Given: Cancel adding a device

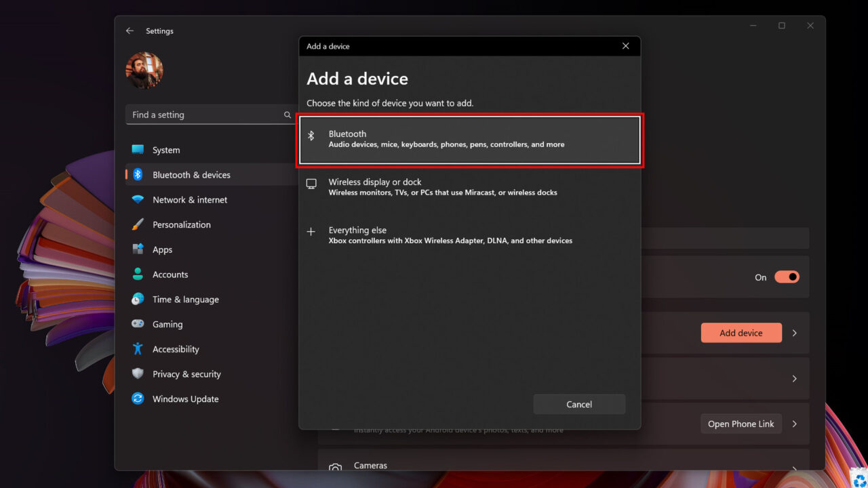Looking at the screenshot, I should pyautogui.click(x=579, y=404).
